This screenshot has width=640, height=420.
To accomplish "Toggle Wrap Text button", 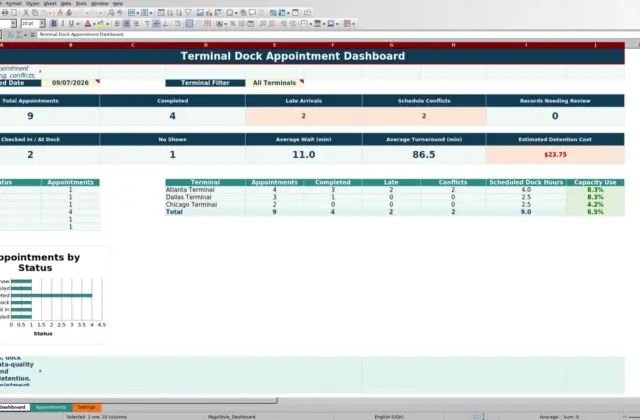I will pyautogui.click(x=177, y=24).
